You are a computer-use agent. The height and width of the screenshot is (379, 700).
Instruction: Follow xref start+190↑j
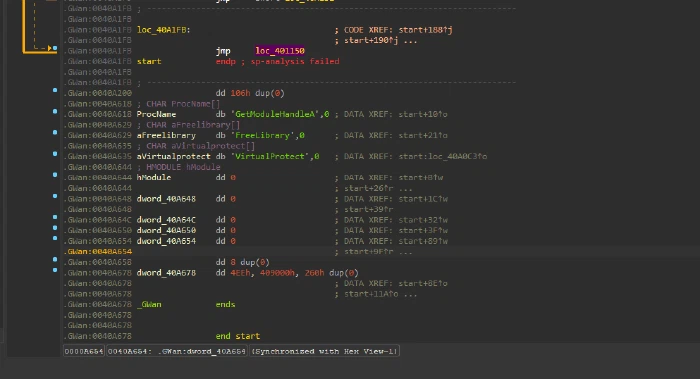(371, 41)
